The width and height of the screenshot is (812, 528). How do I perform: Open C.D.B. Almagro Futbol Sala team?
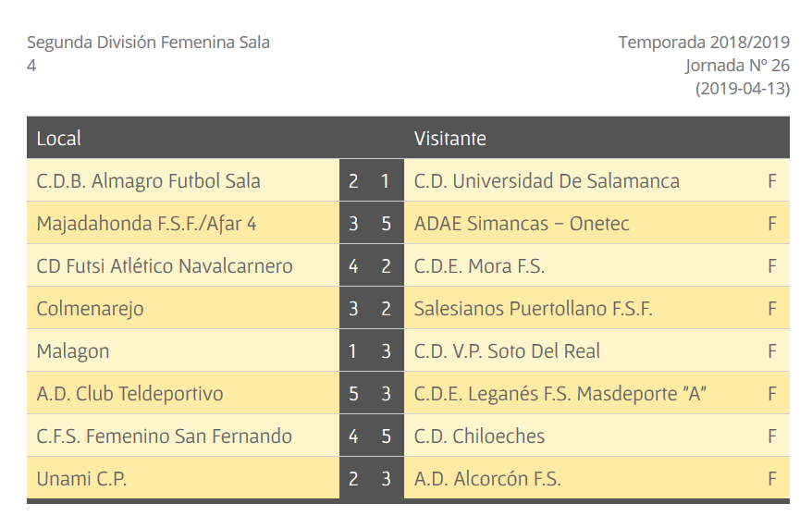tap(148, 181)
